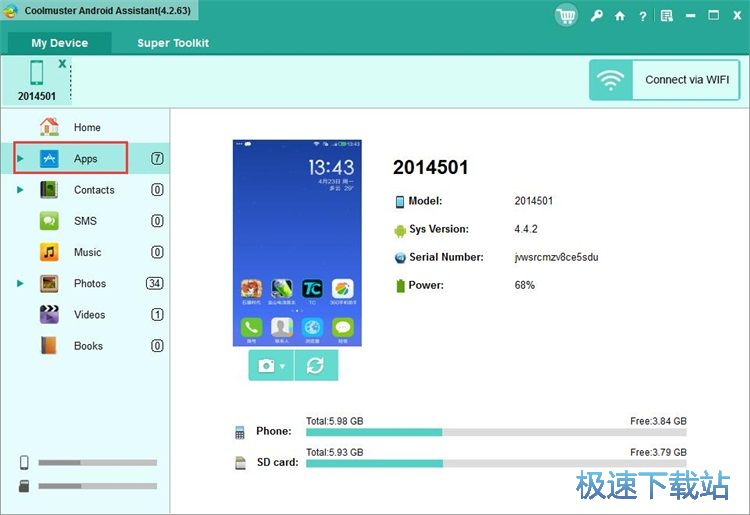Click the Phone storage usage bar
Screen dimensions: 750x515
tap(496, 432)
